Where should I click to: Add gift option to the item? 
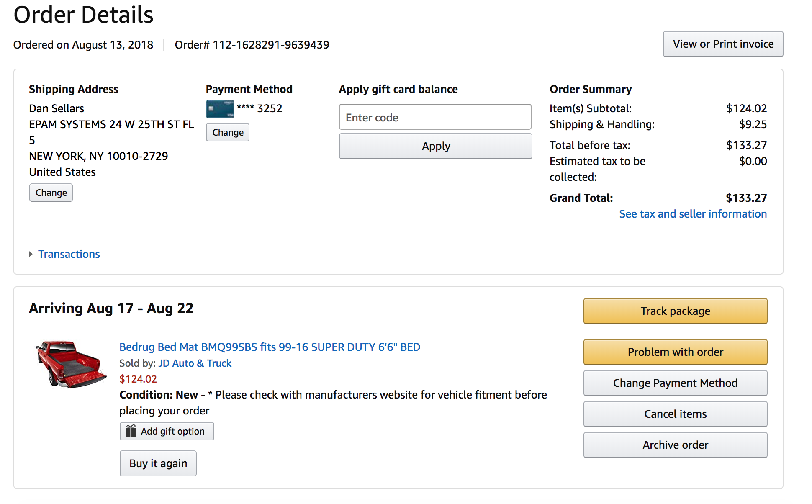point(167,431)
